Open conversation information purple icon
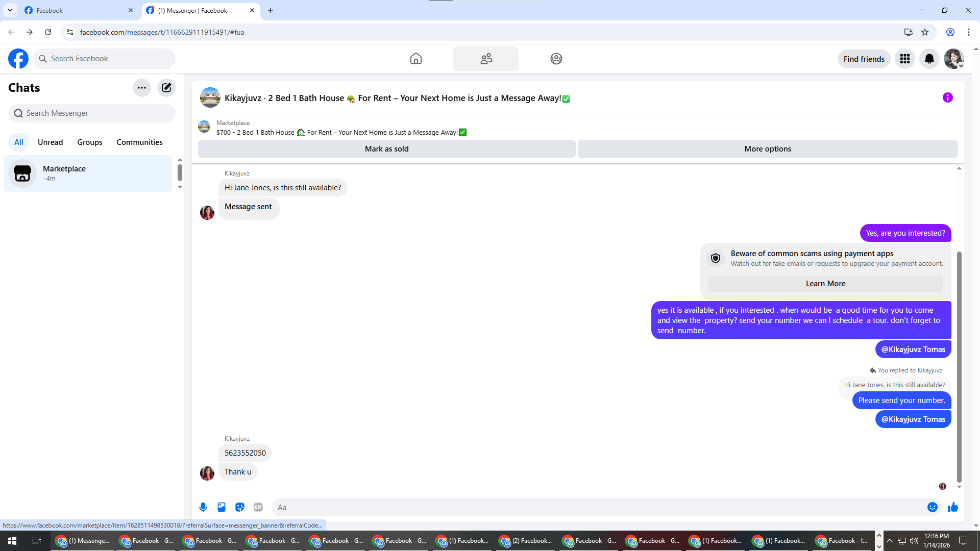The width and height of the screenshot is (980, 551). [x=948, y=97]
